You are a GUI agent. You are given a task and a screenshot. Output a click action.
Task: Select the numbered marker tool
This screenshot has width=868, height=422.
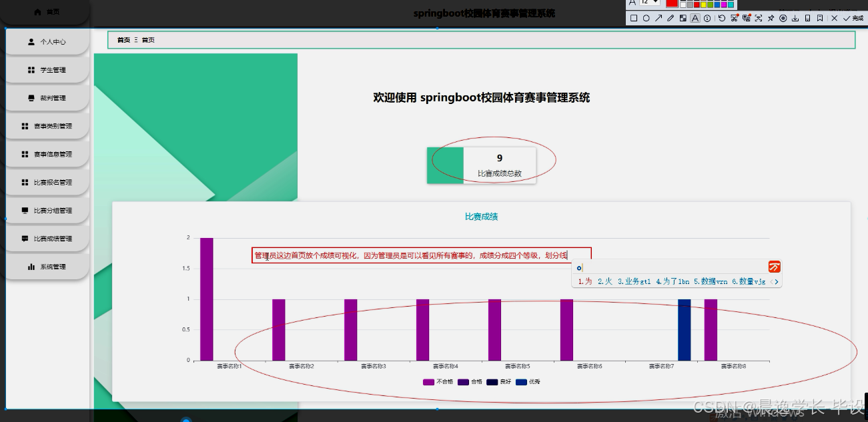point(707,18)
